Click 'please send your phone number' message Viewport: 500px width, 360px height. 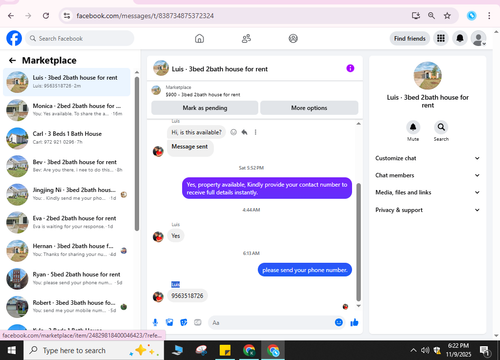[305, 270]
